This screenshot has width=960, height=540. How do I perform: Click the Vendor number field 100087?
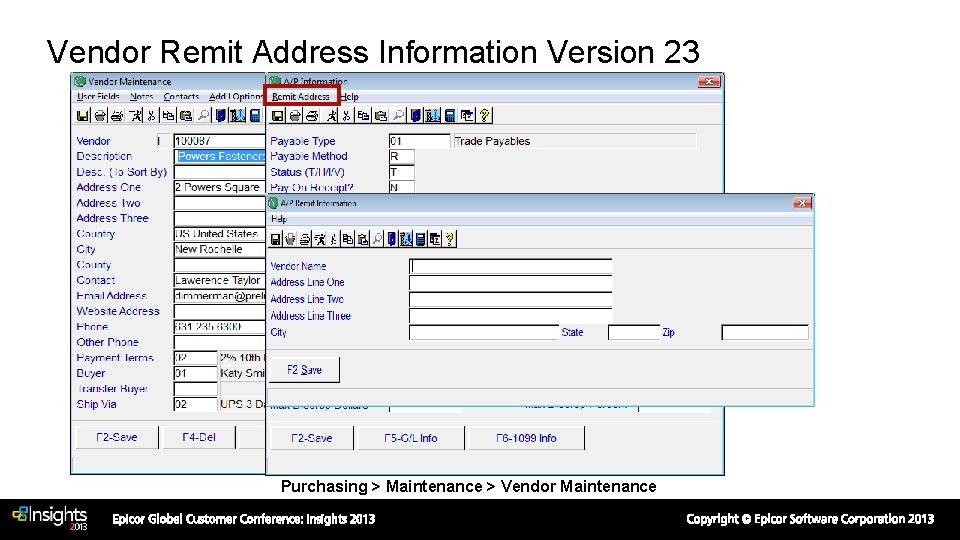coord(219,141)
